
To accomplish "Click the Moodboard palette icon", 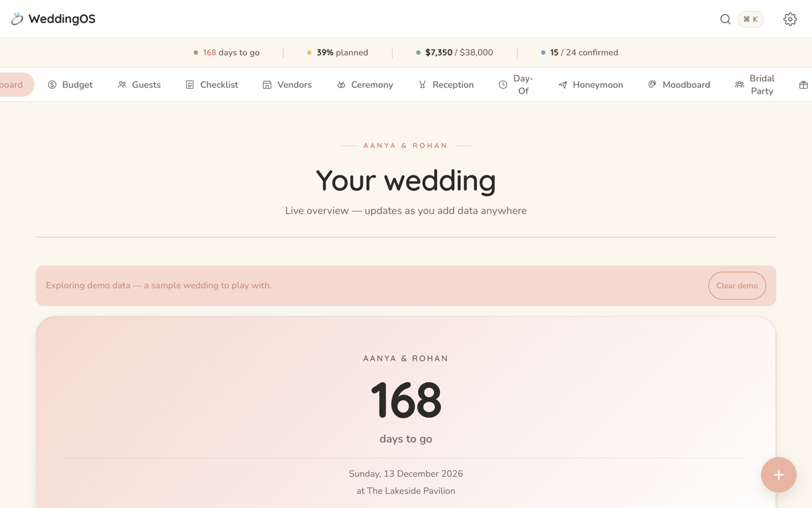I will coord(652,85).
